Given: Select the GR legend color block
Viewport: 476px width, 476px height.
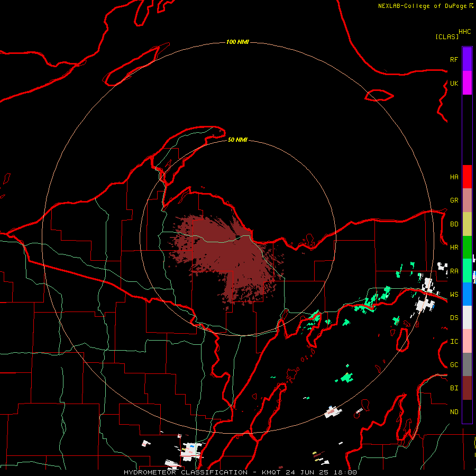Looking at the screenshot, I should pyautogui.click(x=467, y=200).
